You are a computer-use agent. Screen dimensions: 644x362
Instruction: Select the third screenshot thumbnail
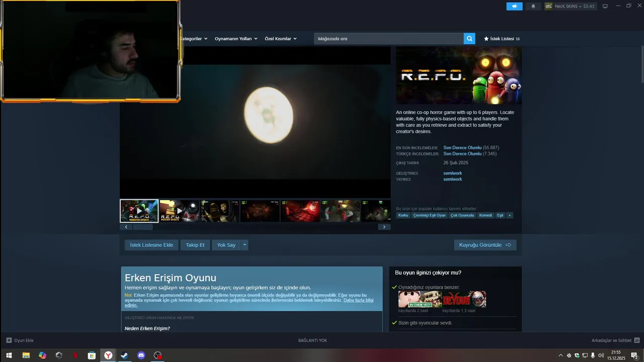pos(220,211)
